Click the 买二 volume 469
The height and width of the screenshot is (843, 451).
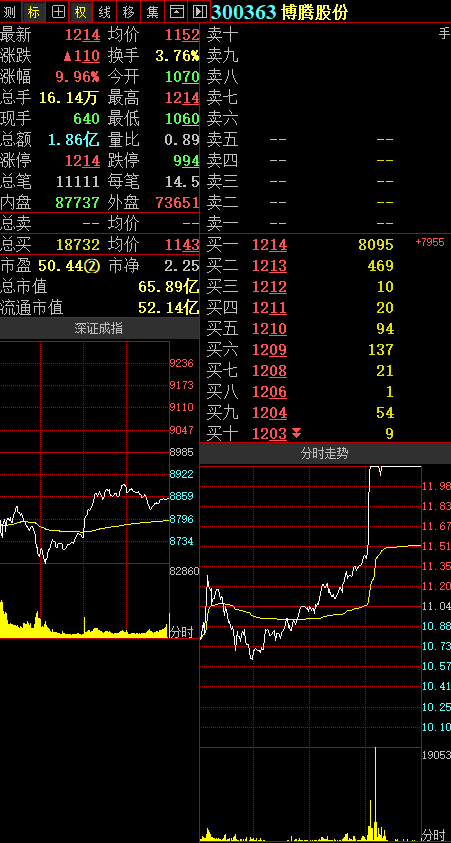381,266
